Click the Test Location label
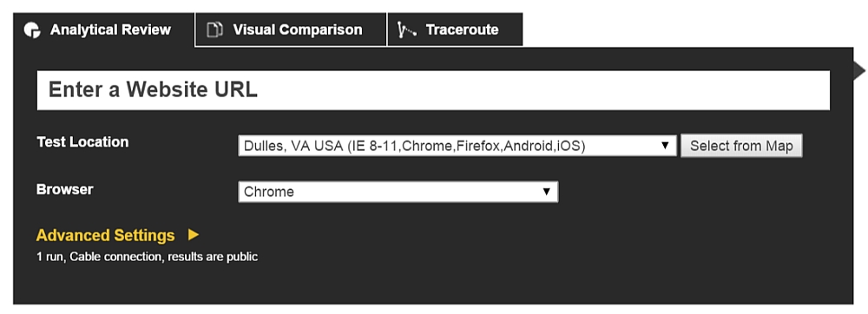 point(82,142)
